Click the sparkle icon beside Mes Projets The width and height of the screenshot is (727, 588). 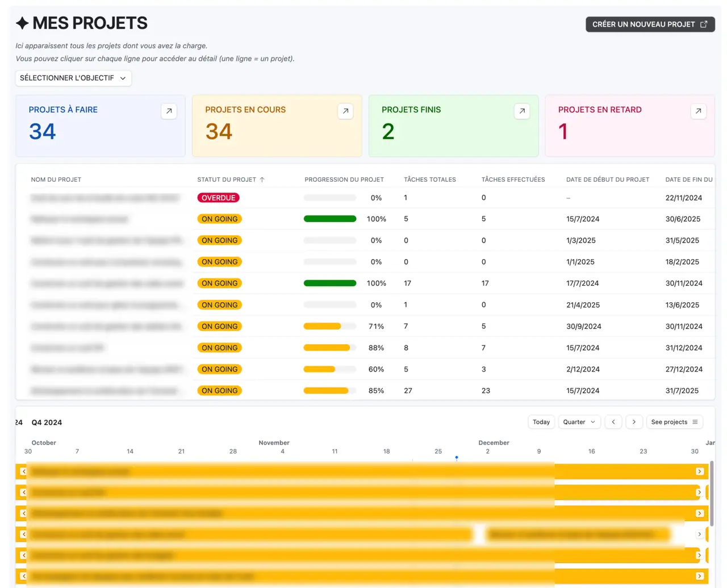(x=22, y=23)
